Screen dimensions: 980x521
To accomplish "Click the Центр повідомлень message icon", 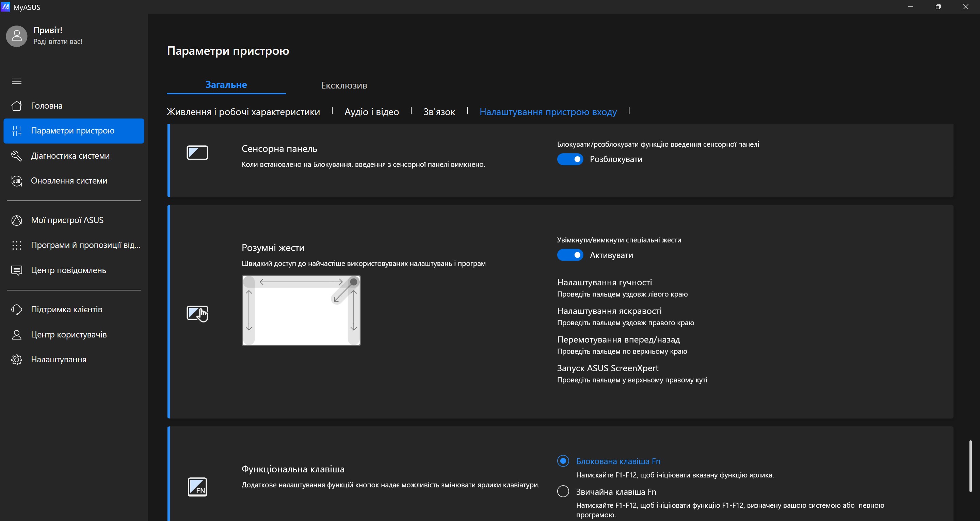I will (x=16, y=270).
